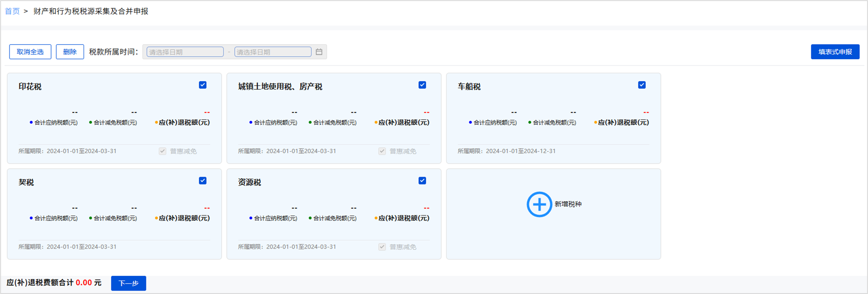
Task: Toggle 普惠减免 checkbox on 资源税 card
Action: (382, 247)
